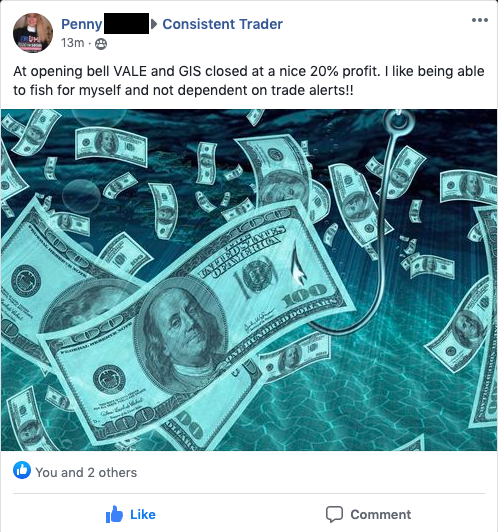Click the hook's eye loop at top

tap(399, 121)
